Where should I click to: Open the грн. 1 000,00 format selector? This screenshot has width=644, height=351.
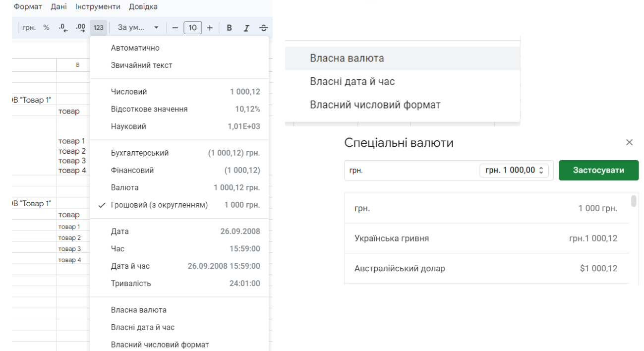[514, 170]
